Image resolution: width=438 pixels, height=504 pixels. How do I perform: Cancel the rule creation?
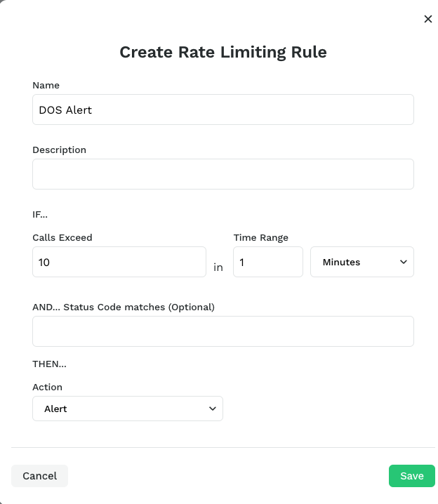[39, 476]
